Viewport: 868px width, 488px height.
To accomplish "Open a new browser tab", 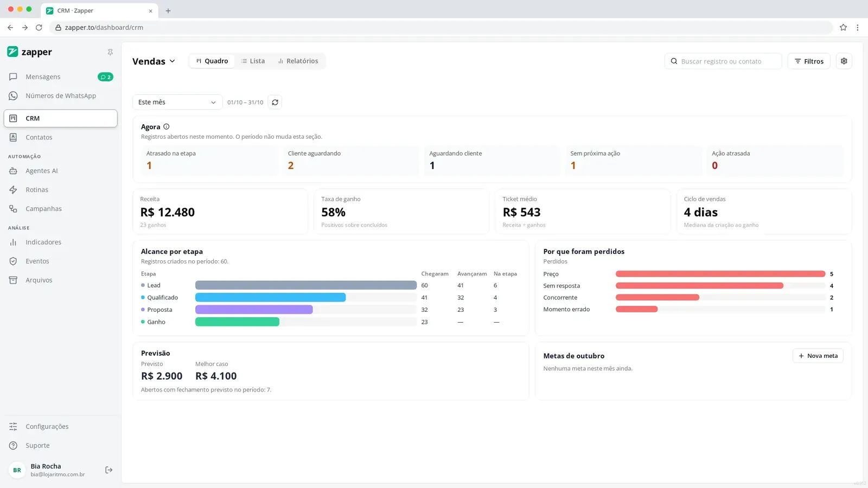I will click(x=168, y=10).
